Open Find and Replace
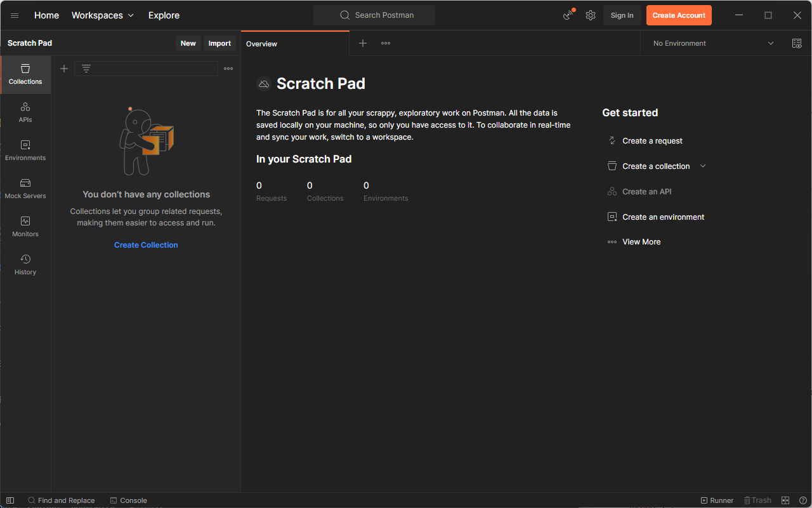 click(61, 500)
